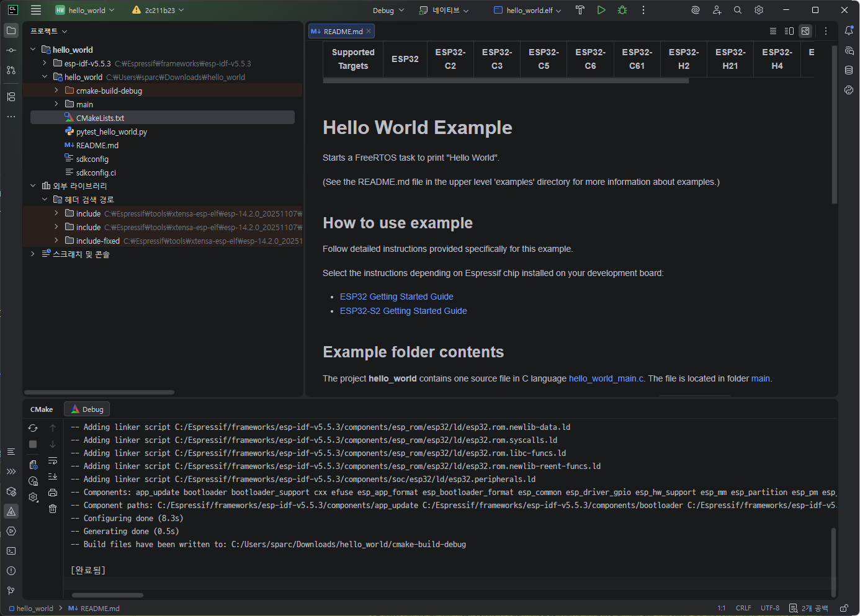Open the notifications bell panel
The width and height of the screenshot is (860, 616).
(849, 30)
